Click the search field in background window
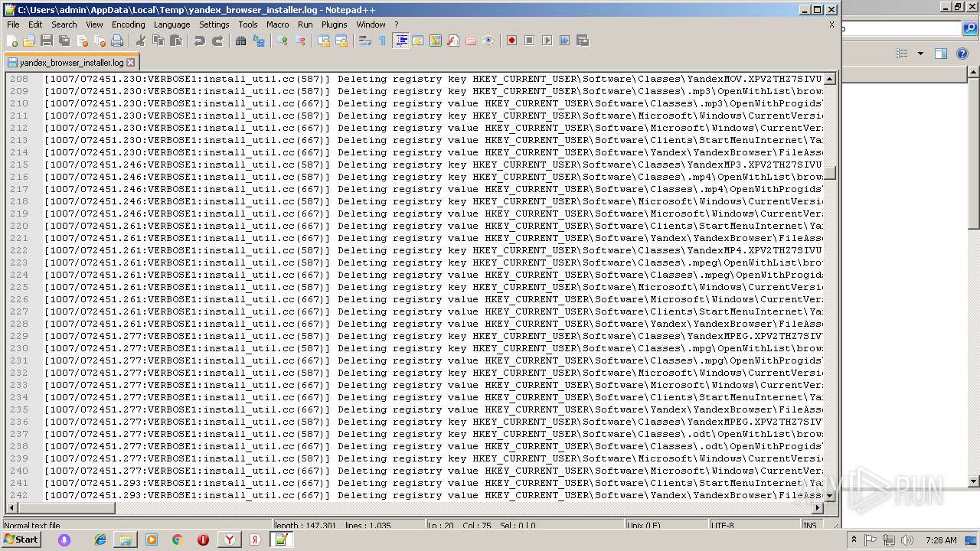This screenshot has width=980, height=551. [x=901, y=29]
